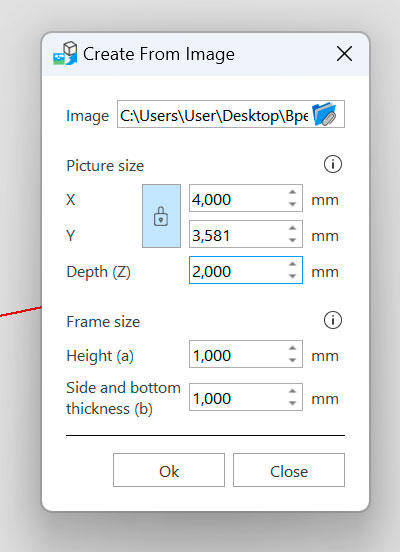The height and width of the screenshot is (552, 400).
Task: Increase the Y picture size value
Action: coord(292,228)
